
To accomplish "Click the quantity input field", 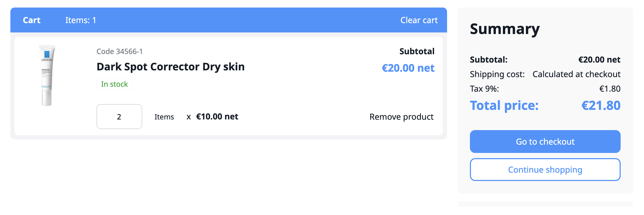I will click(x=119, y=117).
